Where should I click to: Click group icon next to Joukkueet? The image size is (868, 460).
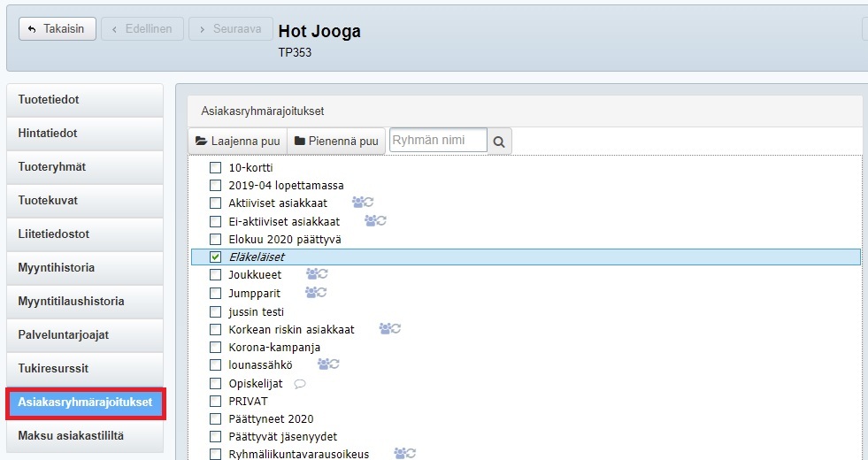(x=316, y=274)
